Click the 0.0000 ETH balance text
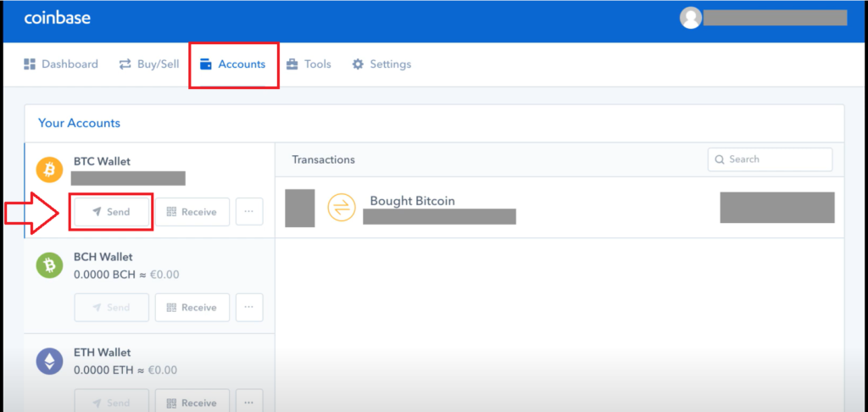 pos(125,370)
